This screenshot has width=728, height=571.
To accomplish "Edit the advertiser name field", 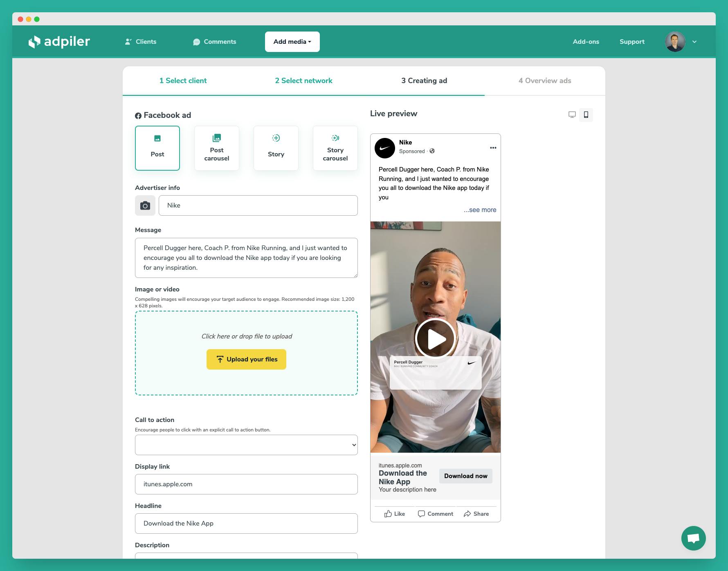I will pos(258,205).
